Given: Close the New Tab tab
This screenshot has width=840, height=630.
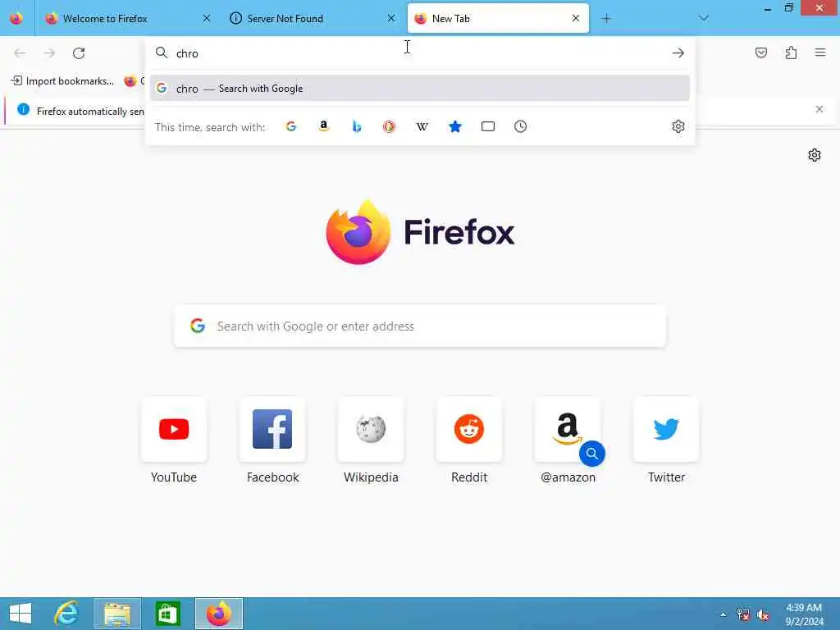Looking at the screenshot, I should coord(576,18).
